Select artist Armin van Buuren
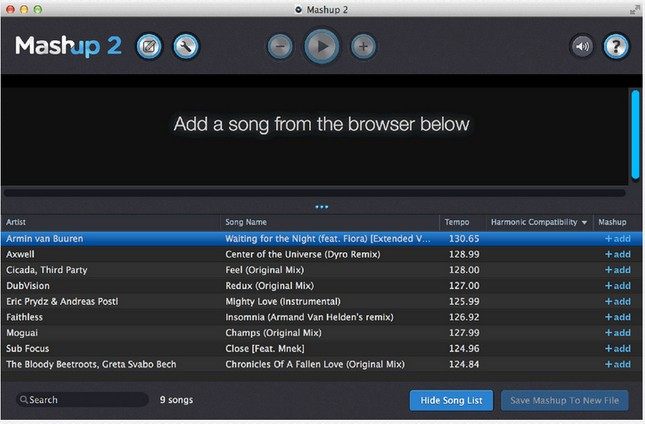The image size is (645, 424). point(44,239)
